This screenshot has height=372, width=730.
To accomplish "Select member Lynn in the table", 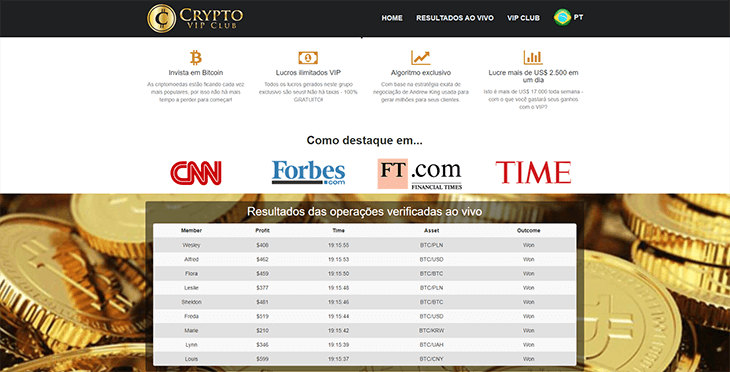I will click(191, 345).
